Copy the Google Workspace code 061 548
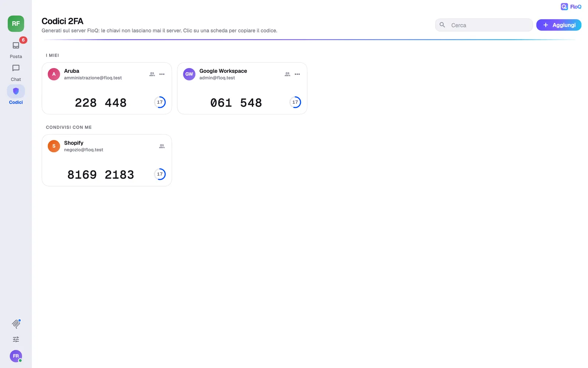The width and height of the screenshot is (588, 368). [236, 103]
